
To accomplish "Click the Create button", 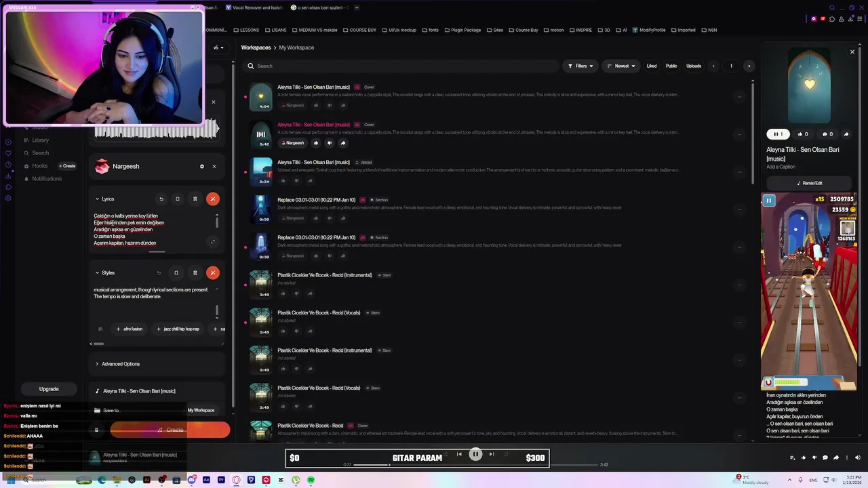I will coord(170,430).
